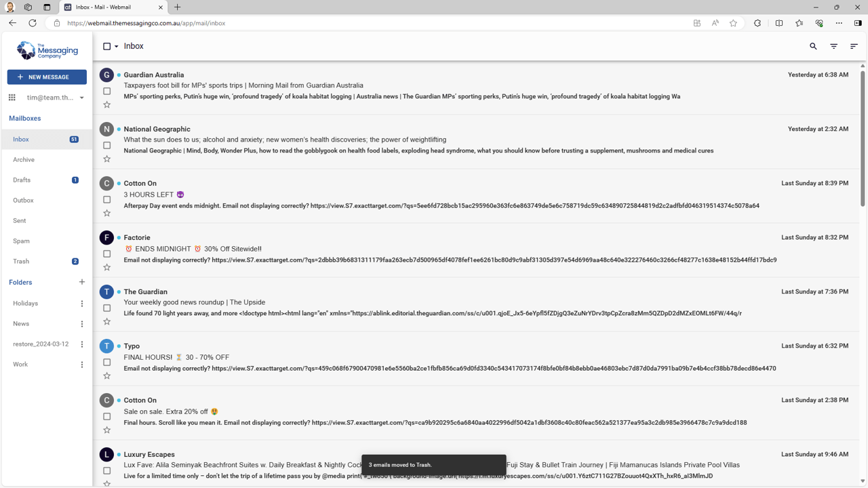
Task: Tick checkbox for Cotton On 3 HOURS LEFT
Action: coord(106,199)
